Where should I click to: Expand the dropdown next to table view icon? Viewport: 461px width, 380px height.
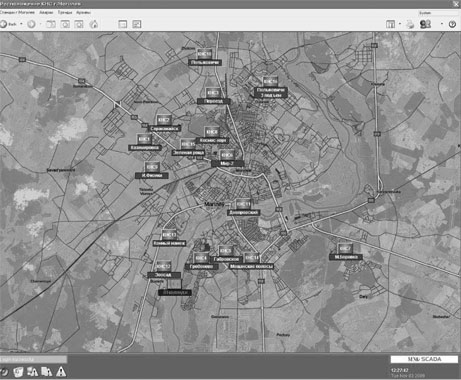pos(400,24)
